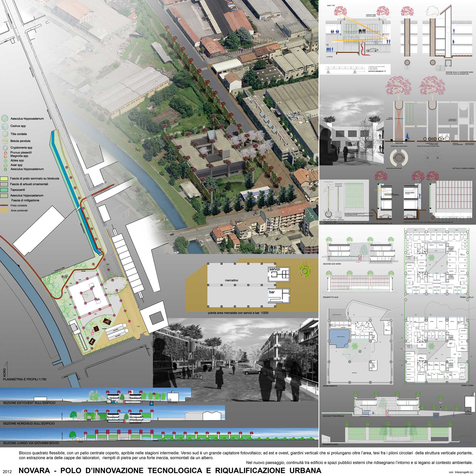Click the Cedrus spp tree symbol in legend
This screenshot has width=476, height=476.
click(5, 126)
